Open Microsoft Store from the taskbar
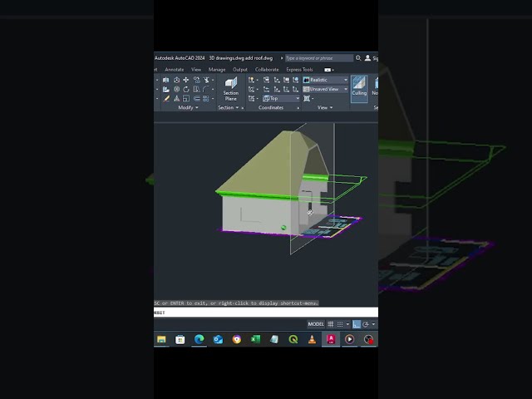Image resolution: width=532 pixels, height=399 pixels. pyautogui.click(x=180, y=339)
